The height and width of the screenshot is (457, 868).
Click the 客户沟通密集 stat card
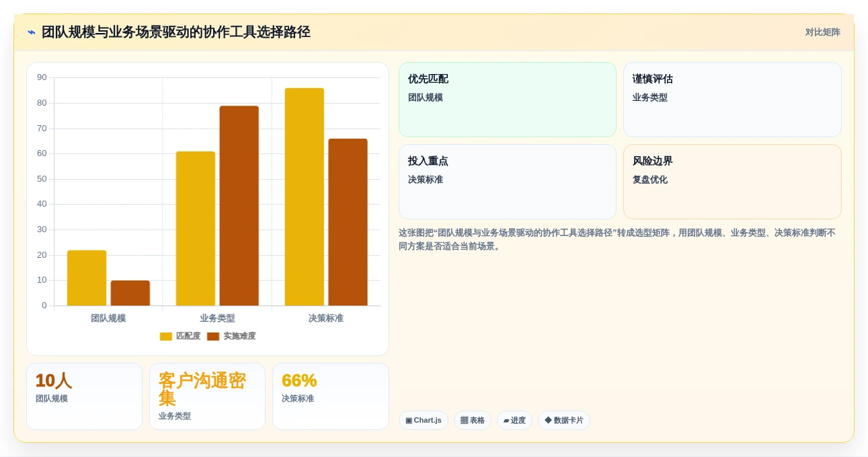tap(207, 396)
